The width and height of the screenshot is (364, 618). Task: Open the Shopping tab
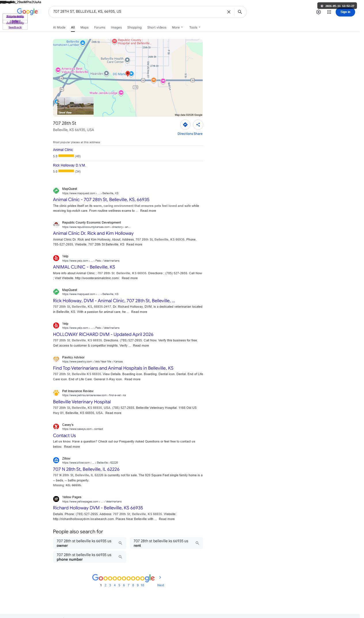click(134, 27)
